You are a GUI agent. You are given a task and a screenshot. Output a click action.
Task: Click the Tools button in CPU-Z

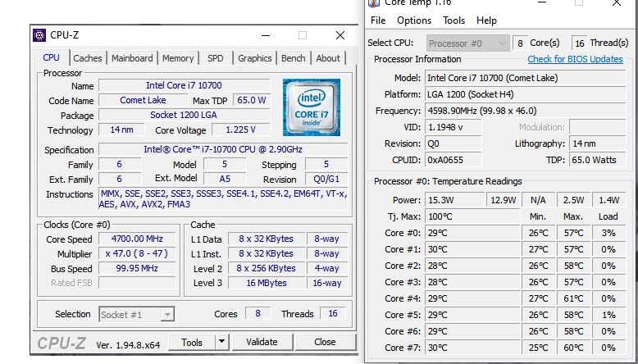(x=192, y=343)
